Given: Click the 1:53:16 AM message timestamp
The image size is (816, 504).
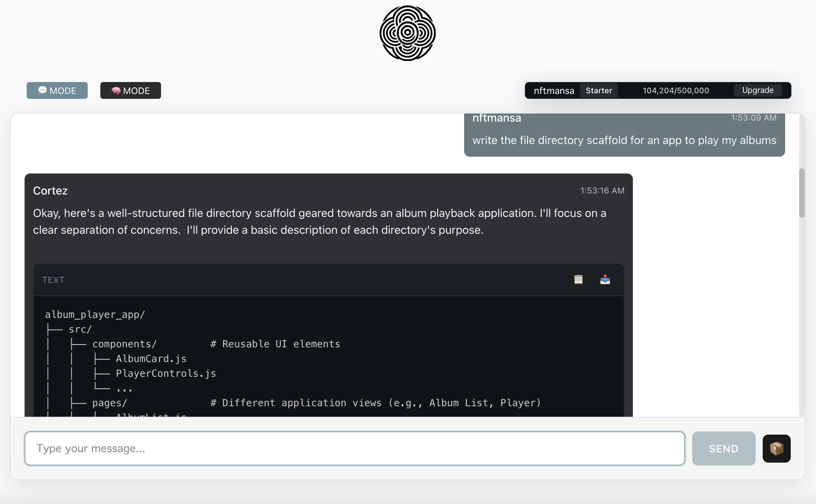Looking at the screenshot, I should coord(602,191).
